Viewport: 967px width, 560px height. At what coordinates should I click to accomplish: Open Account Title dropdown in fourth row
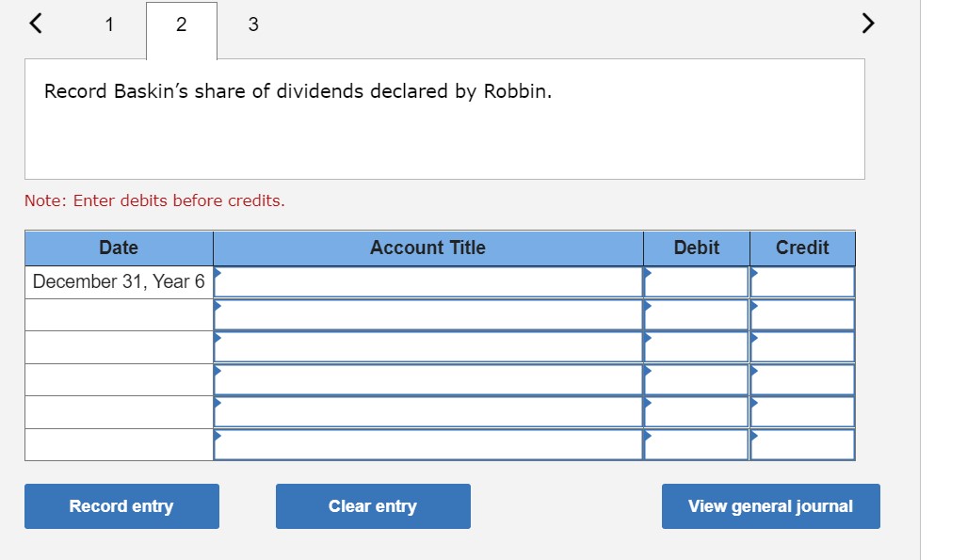click(x=428, y=380)
